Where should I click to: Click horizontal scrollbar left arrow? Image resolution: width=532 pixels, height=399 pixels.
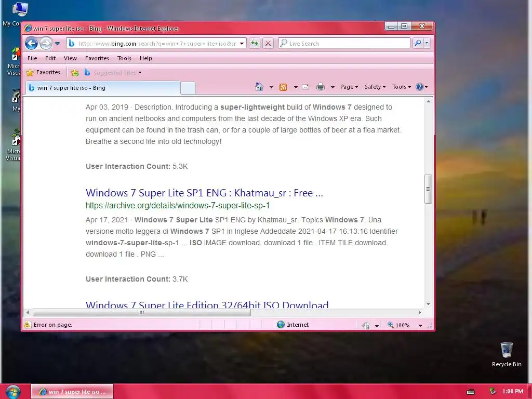[28, 312]
